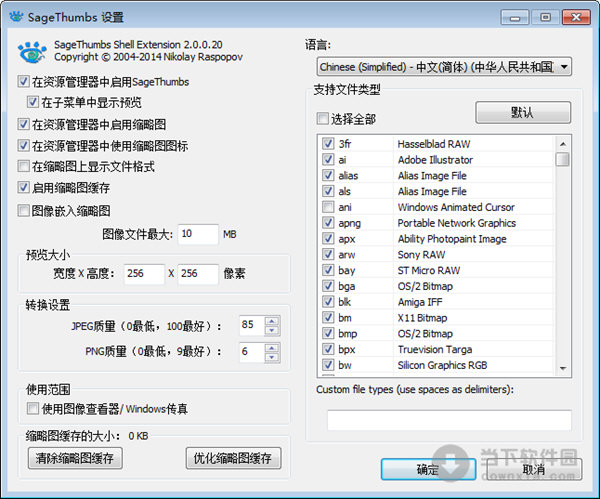The image size is (600, 499).
Task: Decrease JPEG quality with down arrow
Action: pos(272,331)
